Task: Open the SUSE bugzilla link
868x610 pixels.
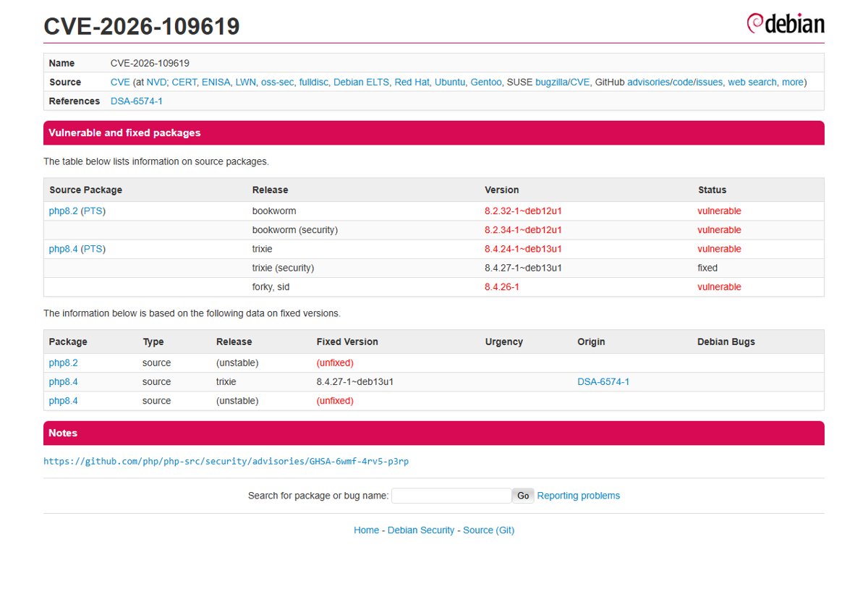Action: coord(552,82)
